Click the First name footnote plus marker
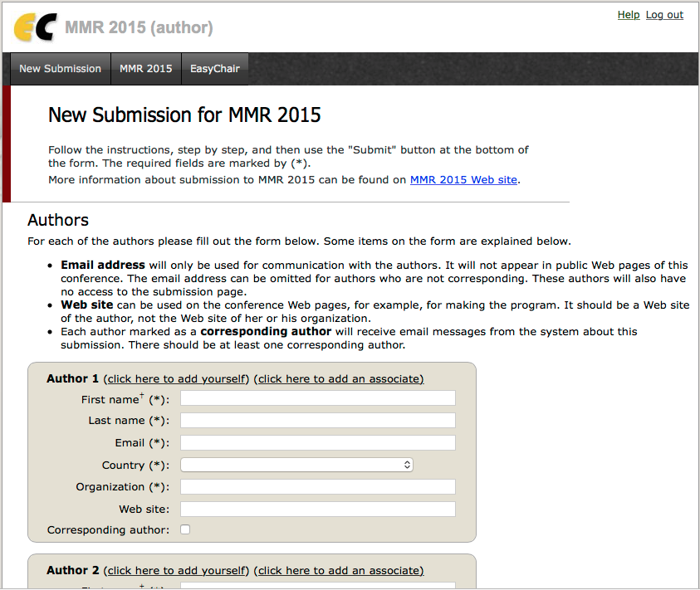This screenshot has width=700, height=590. [142, 397]
